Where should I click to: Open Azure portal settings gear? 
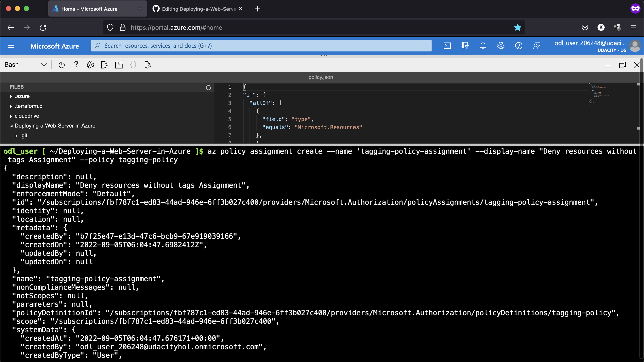click(x=500, y=46)
